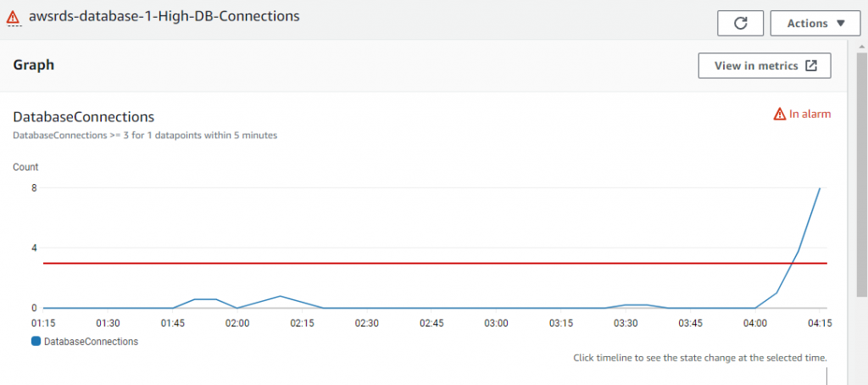
Task: Click the alarm title awsrds-database-1-High-DB-Connections
Action: click(x=164, y=16)
